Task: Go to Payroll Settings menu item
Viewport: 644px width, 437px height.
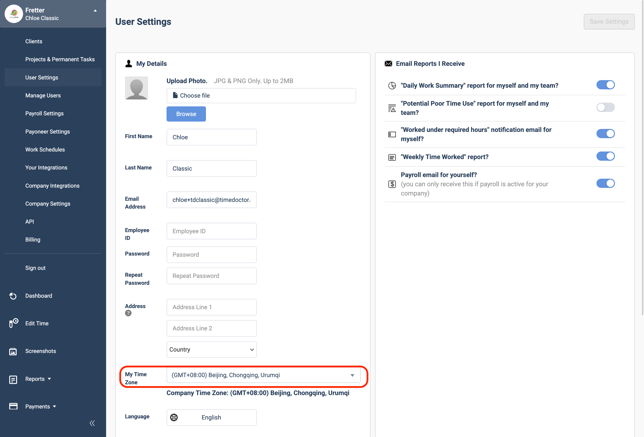Action: [x=45, y=114]
